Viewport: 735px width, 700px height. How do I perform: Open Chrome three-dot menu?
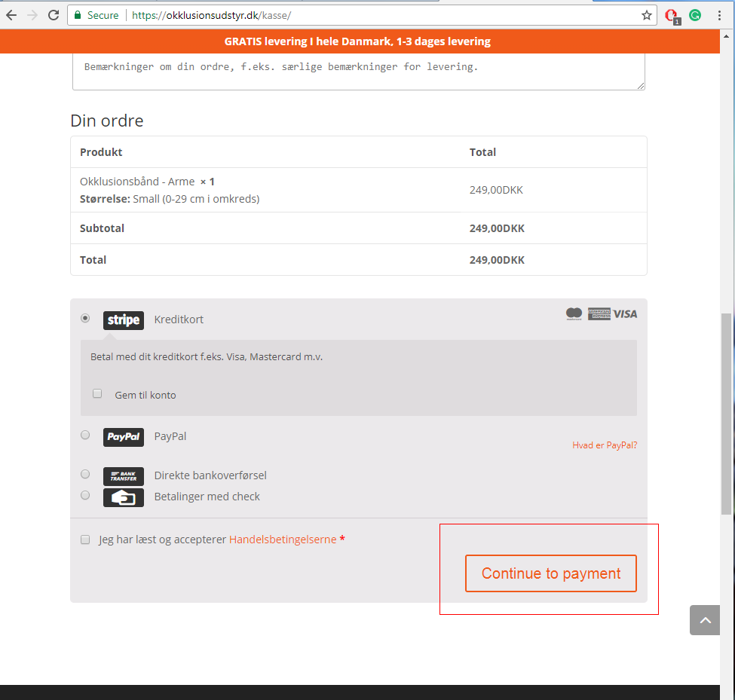720,15
